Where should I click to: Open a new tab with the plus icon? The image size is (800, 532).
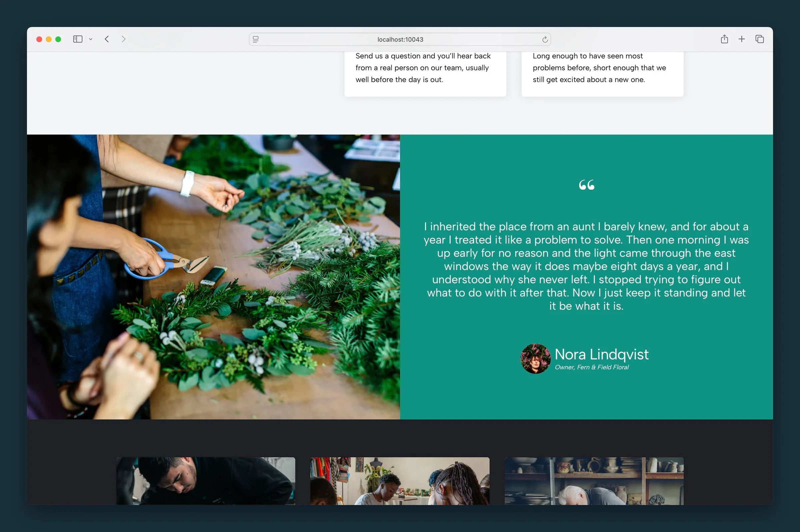point(742,39)
